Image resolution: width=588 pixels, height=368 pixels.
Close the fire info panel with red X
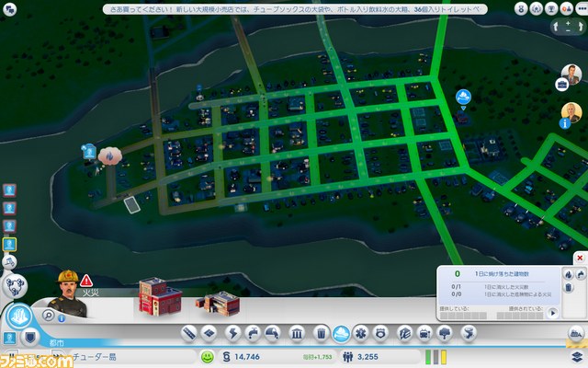(x=580, y=258)
